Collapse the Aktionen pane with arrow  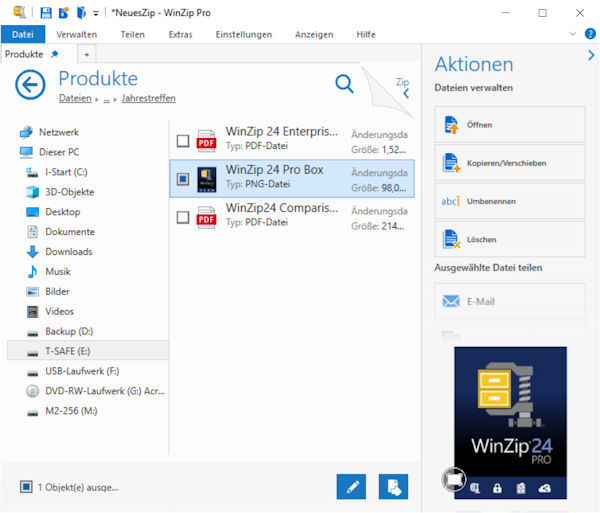click(x=591, y=55)
